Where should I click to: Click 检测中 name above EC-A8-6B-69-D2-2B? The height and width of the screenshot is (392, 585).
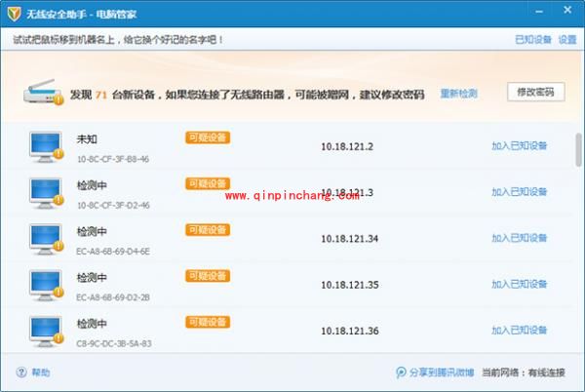(92, 278)
